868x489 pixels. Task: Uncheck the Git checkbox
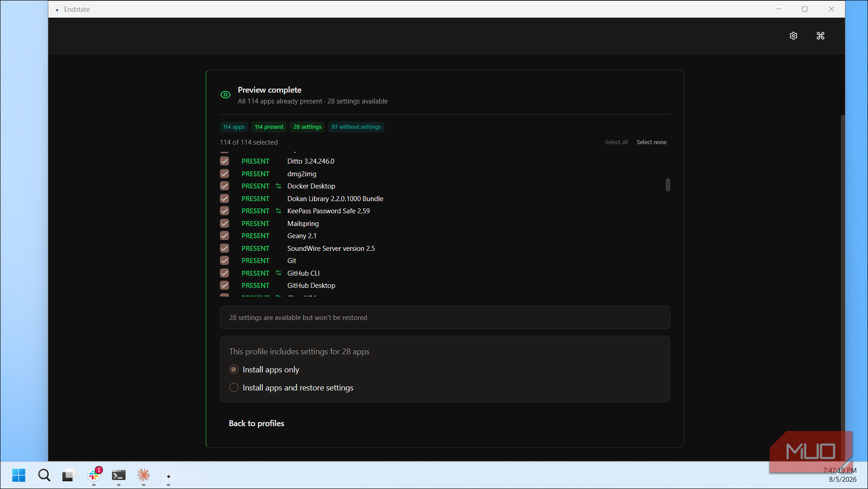tap(224, 261)
